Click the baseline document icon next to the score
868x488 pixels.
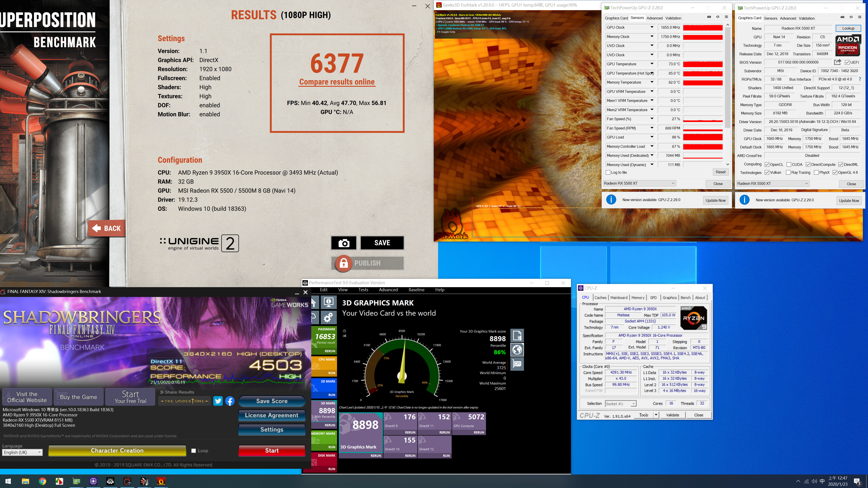tap(517, 335)
